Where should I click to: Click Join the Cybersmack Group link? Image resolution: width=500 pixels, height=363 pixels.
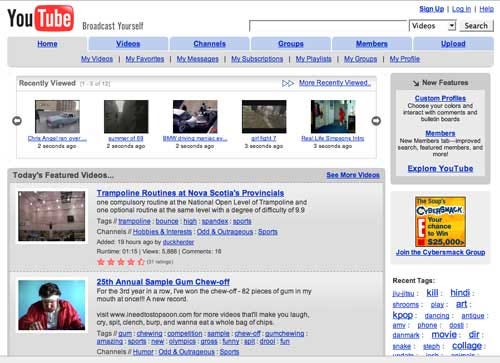[440, 252]
